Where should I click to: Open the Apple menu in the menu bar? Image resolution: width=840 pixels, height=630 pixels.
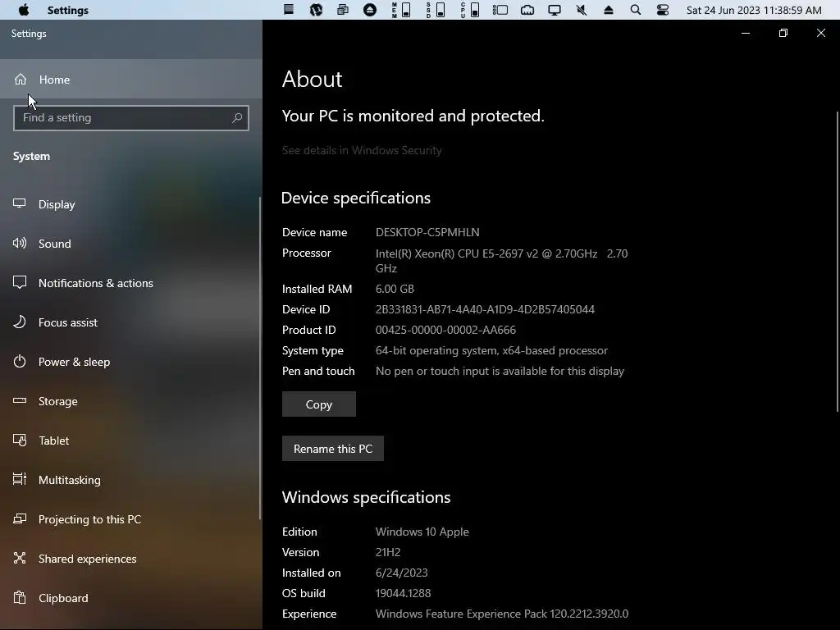coord(24,10)
